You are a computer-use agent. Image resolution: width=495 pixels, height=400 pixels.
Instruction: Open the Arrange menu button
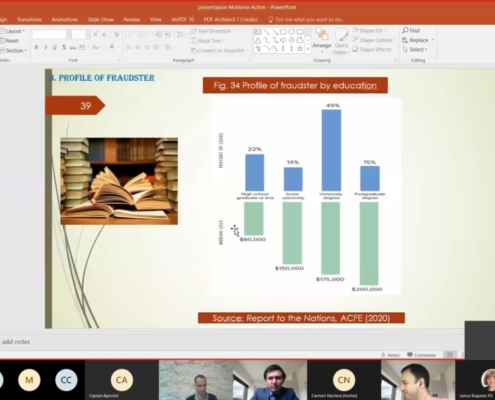click(322, 41)
